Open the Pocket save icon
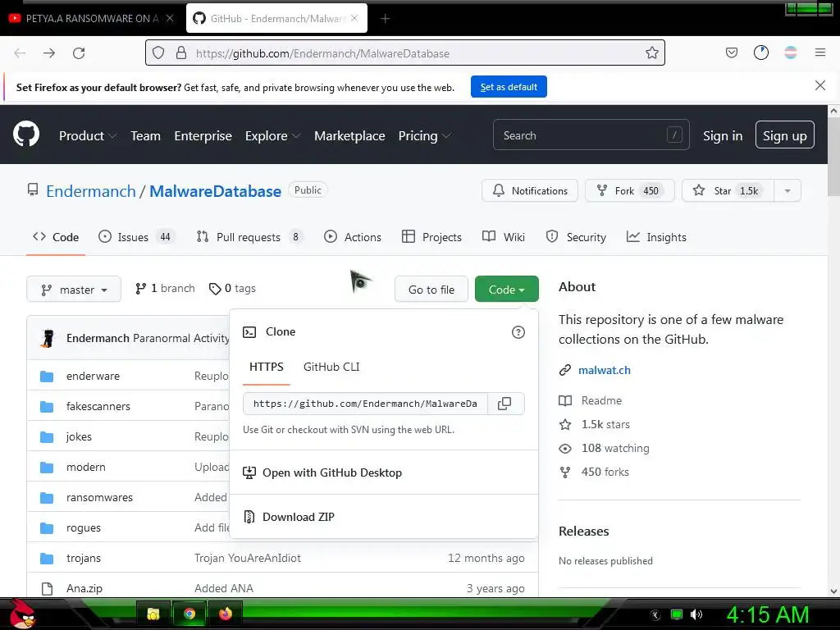The image size is (840, 630). 731,52
